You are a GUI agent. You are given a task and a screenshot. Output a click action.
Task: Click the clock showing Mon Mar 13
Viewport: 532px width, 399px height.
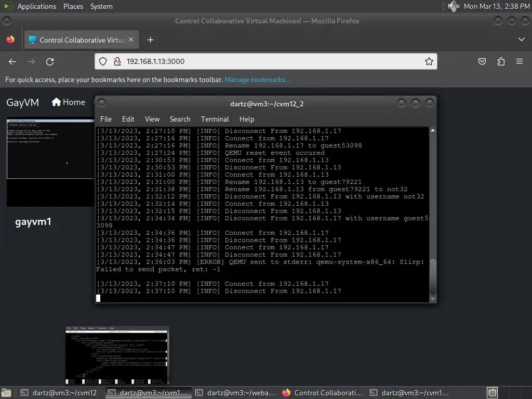tap(496, 6)
